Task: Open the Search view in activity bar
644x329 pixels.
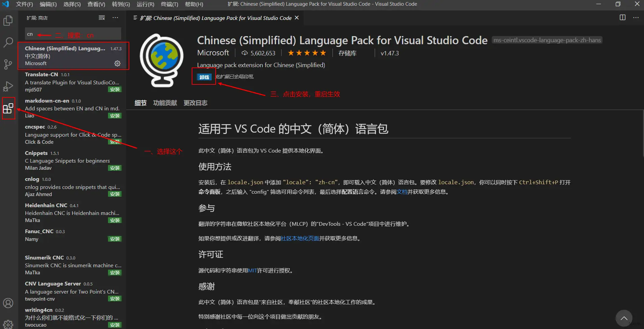Action: pos(8,42)
